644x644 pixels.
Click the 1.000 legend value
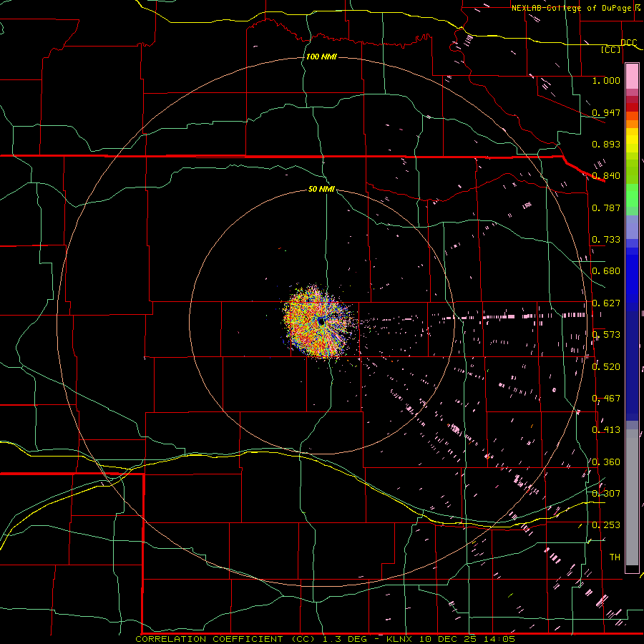click(606, 80)
